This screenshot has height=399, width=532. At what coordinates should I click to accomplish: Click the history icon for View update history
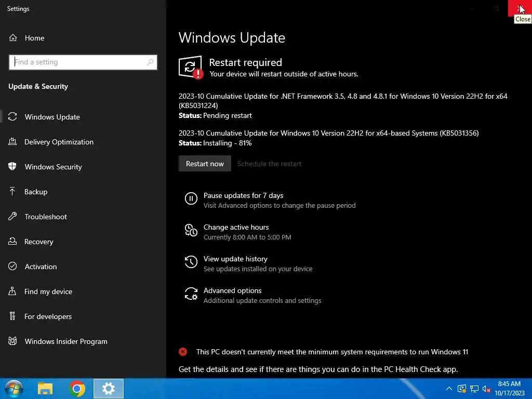[191, 262]
